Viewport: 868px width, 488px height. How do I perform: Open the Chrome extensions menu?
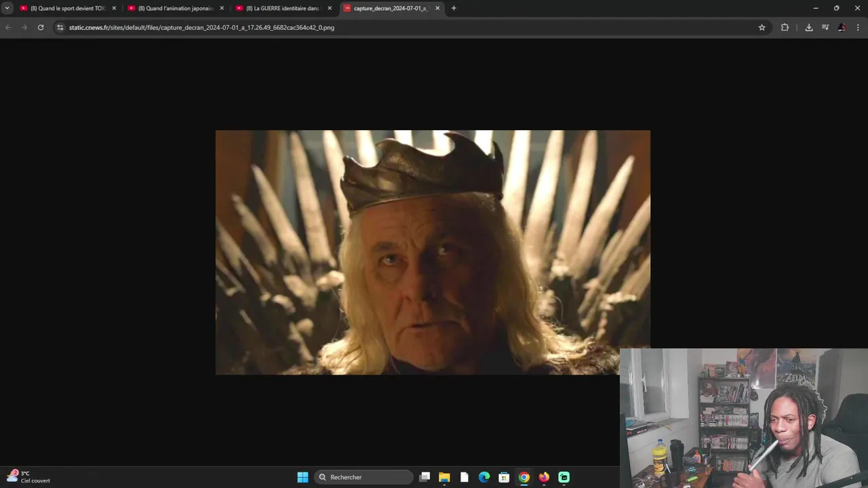click(785, 28)
